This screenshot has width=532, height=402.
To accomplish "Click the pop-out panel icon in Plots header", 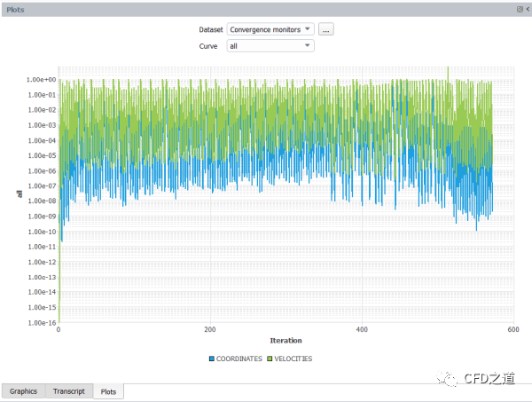I will (x=520, y=8).
